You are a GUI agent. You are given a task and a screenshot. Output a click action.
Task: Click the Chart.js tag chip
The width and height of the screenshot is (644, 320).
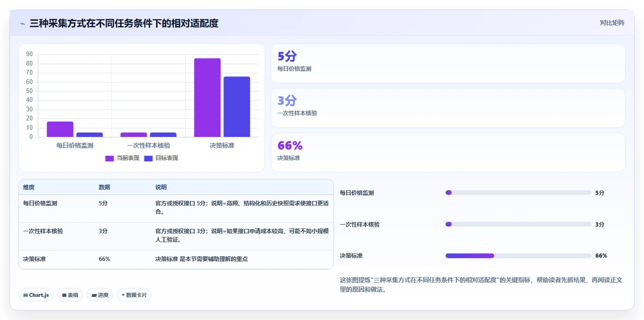tap(36, 295)
